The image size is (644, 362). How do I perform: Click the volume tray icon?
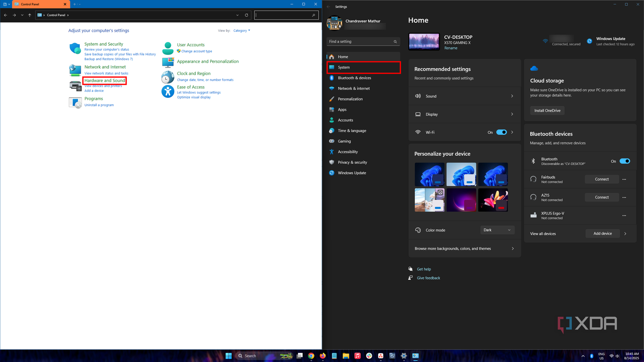point(617,356)
